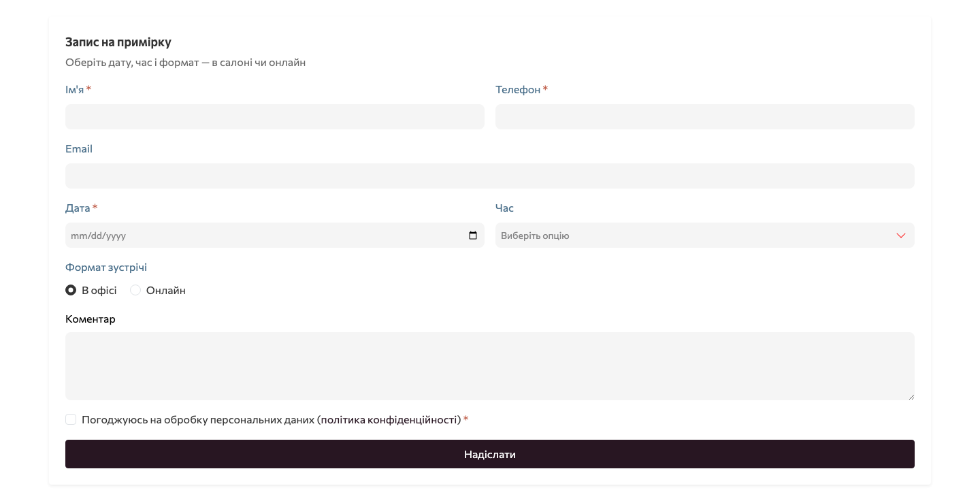Screen dimensions: 980x501
Task: Click the «Ім'я» field label
Action: coord(75,90)
